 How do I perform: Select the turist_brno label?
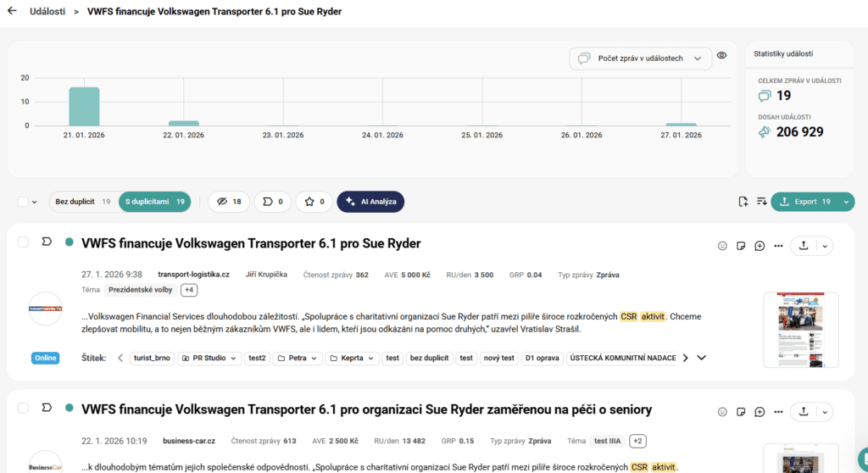[152, 358]
